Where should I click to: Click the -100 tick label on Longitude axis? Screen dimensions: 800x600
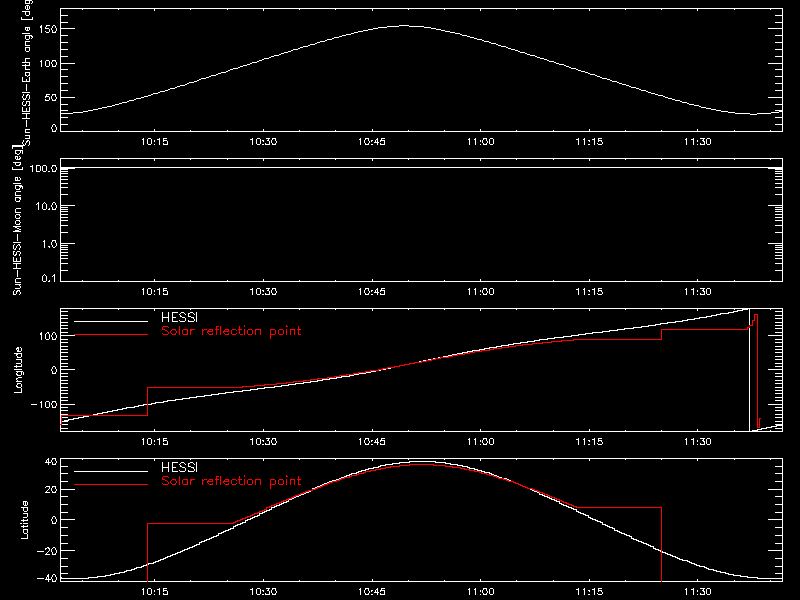click(x=44, y=404)
